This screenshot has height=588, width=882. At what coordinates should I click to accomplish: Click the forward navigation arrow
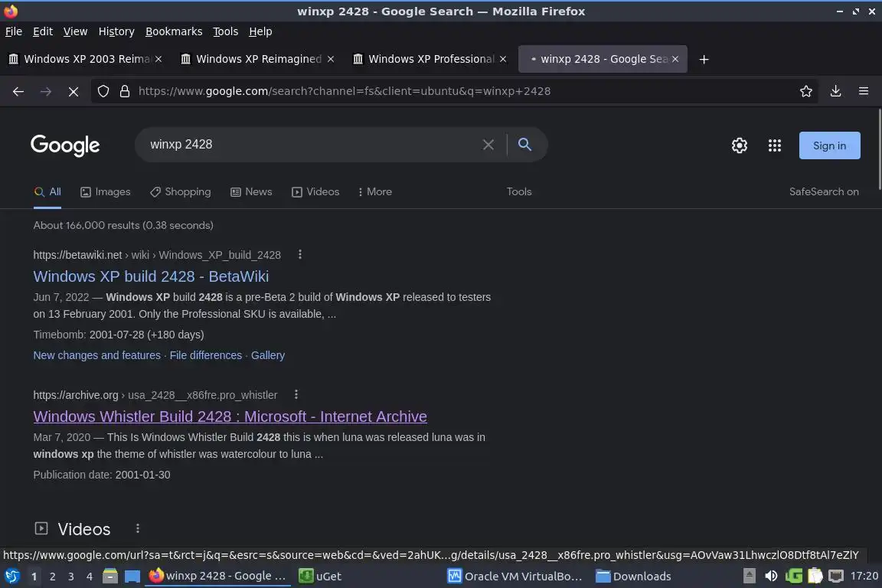pos(46,91)
